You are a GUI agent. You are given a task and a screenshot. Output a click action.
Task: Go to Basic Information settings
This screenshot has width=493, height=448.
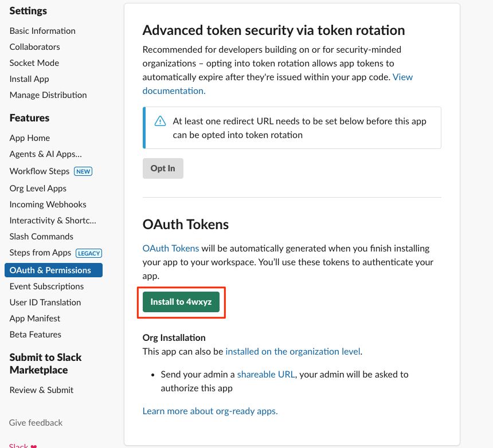pyautogui.click(x=42, y=31)
